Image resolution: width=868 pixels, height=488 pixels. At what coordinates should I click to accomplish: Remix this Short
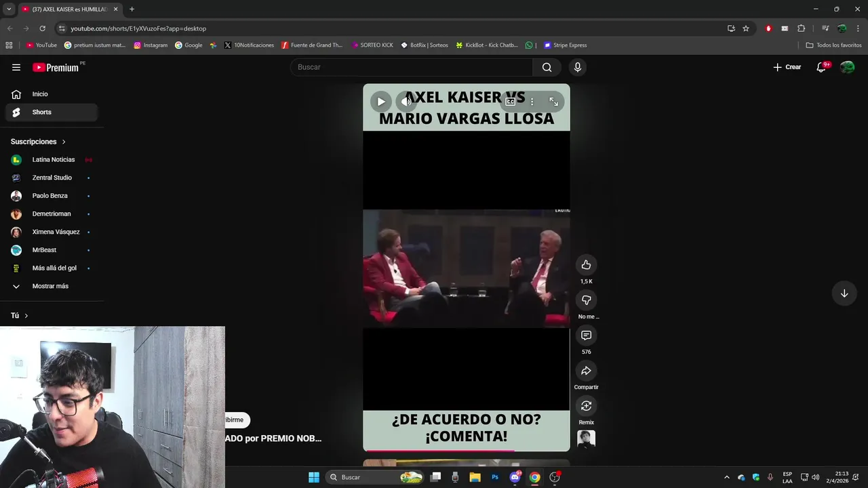tap(586, 406)
